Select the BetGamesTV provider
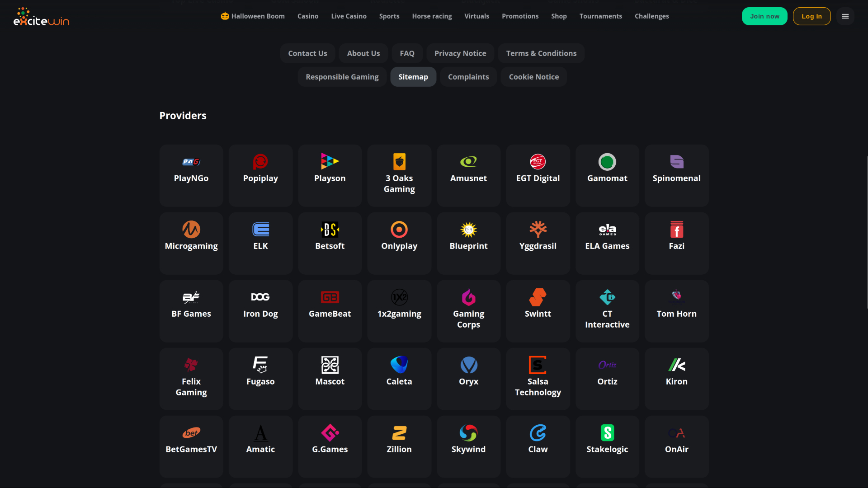The height and width of the screenshot is (488, 868). [x=191, y=446]
